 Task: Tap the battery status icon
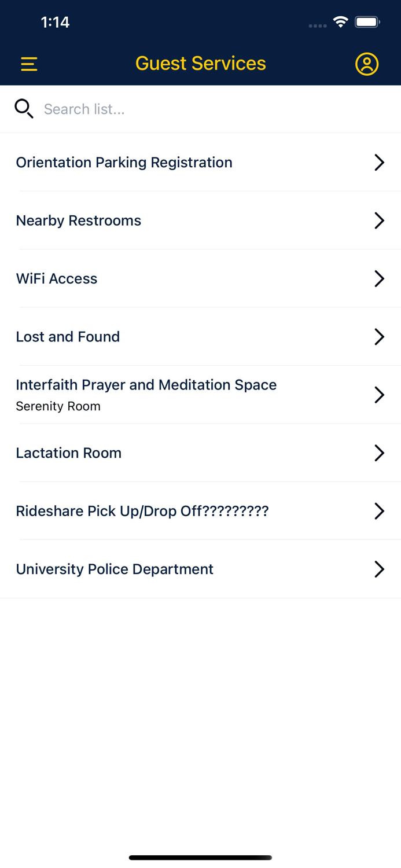click(x=367, y=21)
